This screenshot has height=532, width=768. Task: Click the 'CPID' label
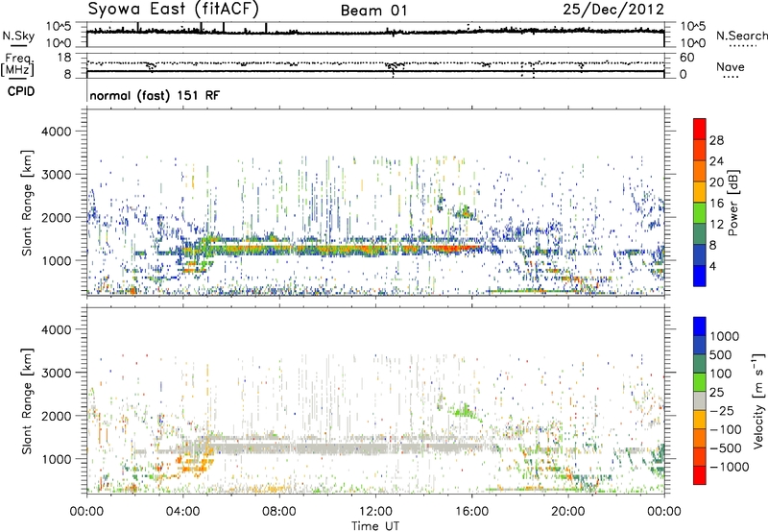pos(21,91)
